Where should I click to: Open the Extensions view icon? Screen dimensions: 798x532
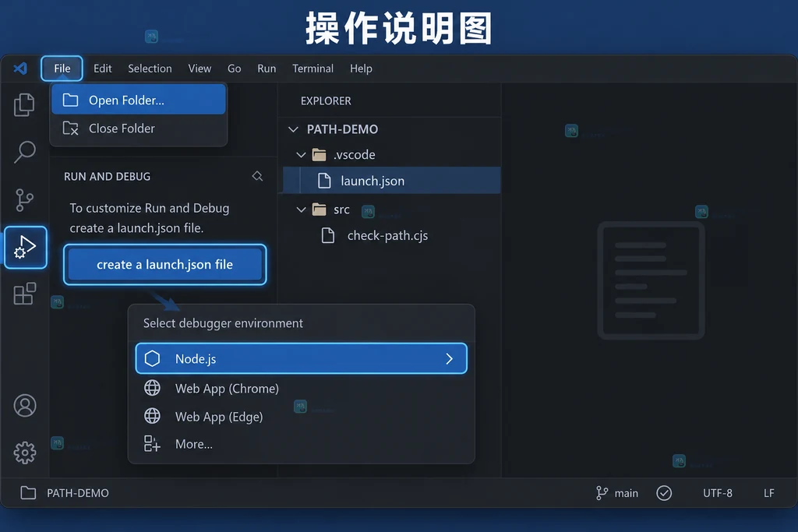(x=25, y=294)
